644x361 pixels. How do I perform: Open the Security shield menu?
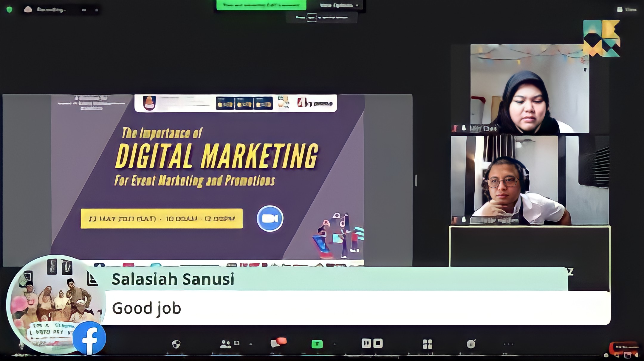[176, 344]
